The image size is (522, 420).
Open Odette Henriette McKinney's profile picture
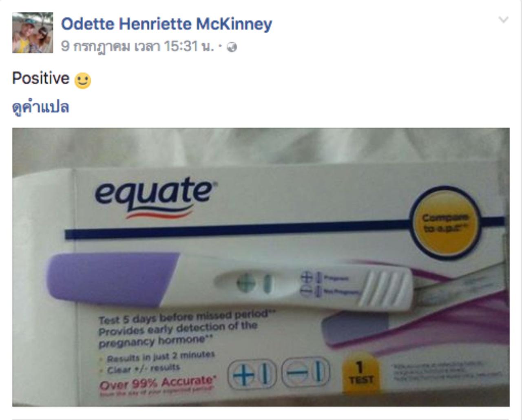coord(33,33)
